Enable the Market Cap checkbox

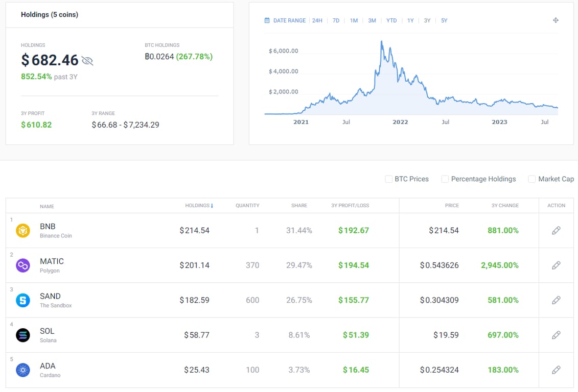tap(531, 179)
